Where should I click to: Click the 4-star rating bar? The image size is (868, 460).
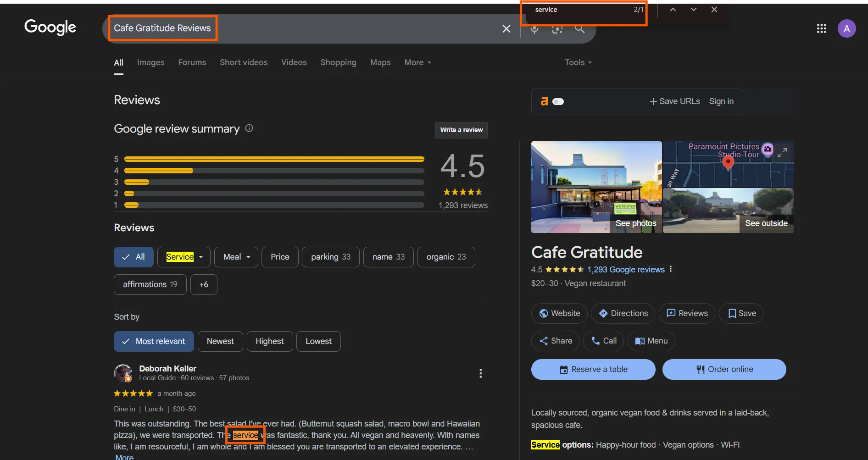(x=274, y=171)
